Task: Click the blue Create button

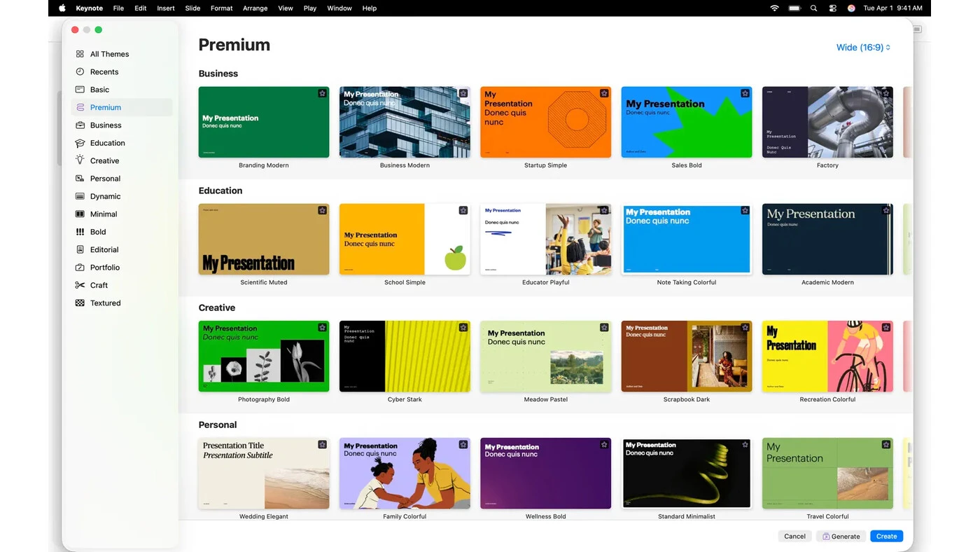Action: [886, 536]
